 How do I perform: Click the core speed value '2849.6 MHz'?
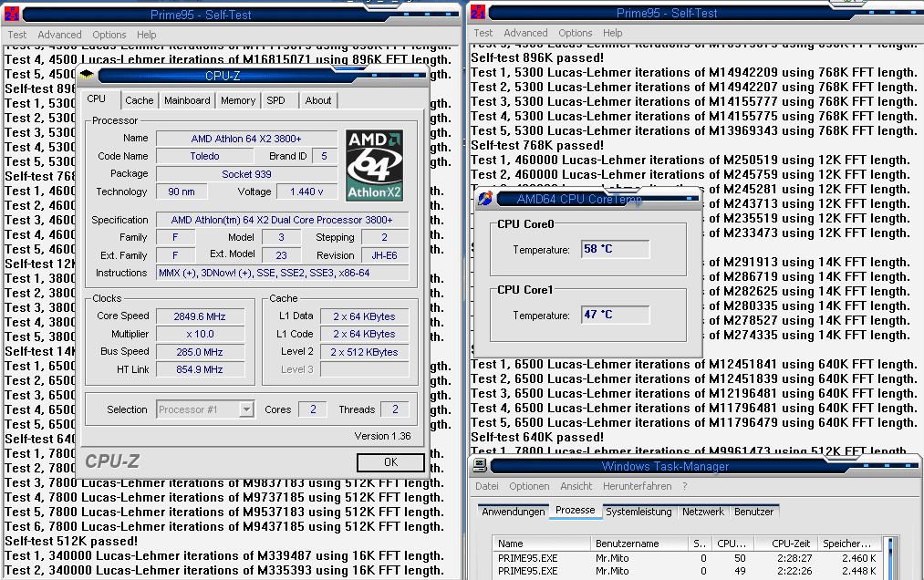(200, 316)
